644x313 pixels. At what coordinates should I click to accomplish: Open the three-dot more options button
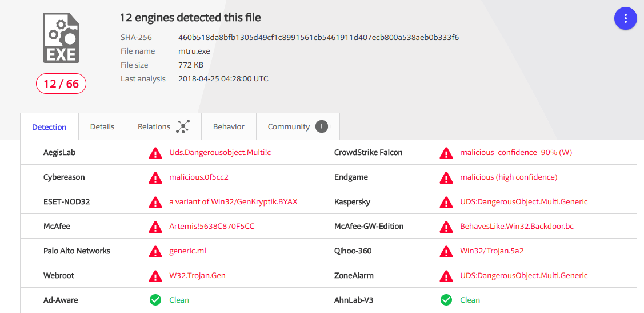coord(626,18)
